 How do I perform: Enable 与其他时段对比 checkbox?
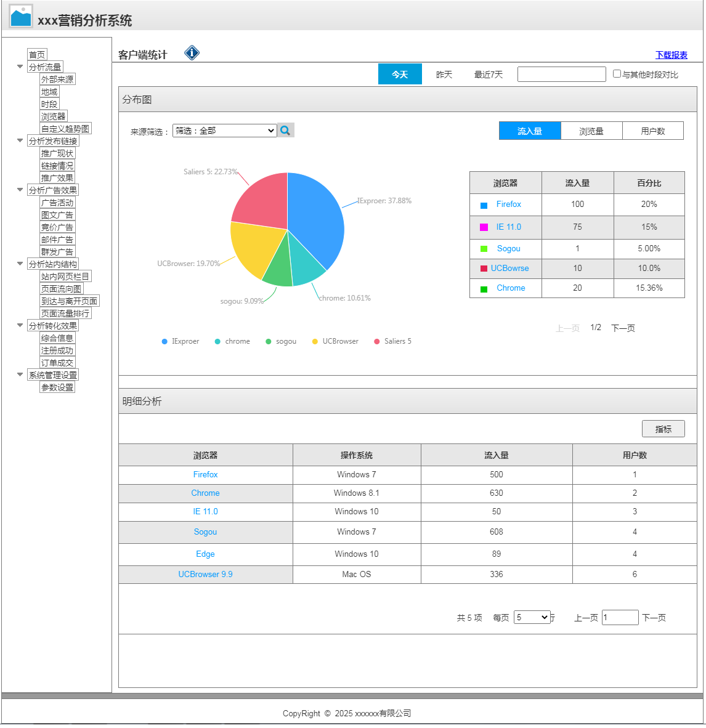(617, 74)
